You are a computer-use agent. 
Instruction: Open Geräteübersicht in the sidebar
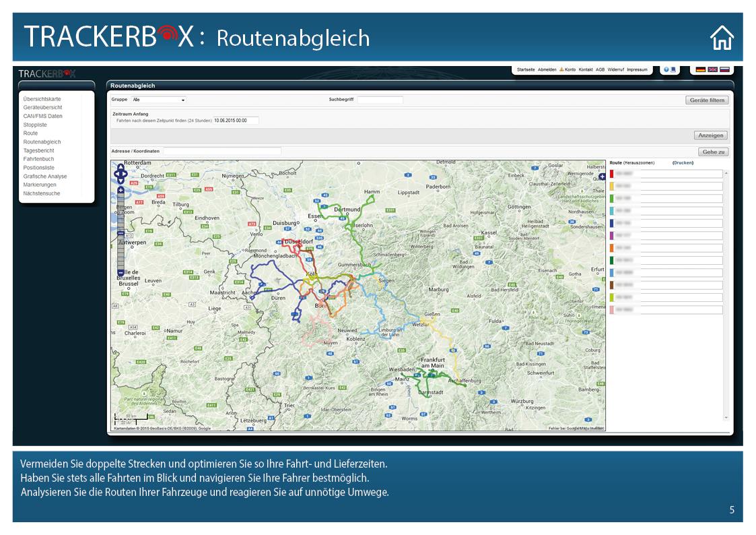point(42,108)
